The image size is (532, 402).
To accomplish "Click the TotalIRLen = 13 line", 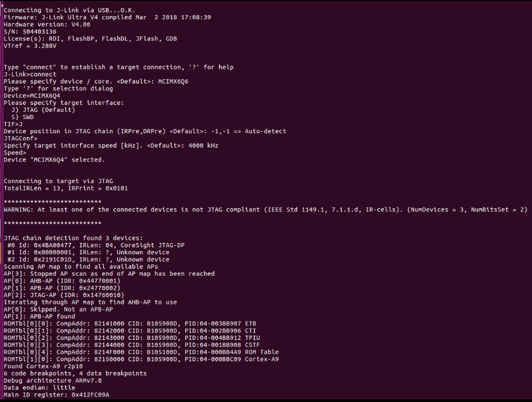I will [x=66, y=188].
